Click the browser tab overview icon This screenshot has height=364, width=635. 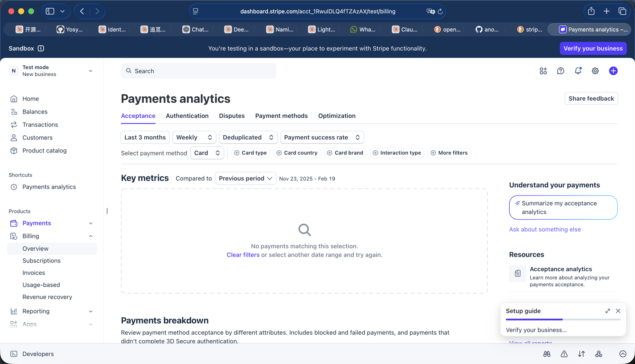(622, 11)
